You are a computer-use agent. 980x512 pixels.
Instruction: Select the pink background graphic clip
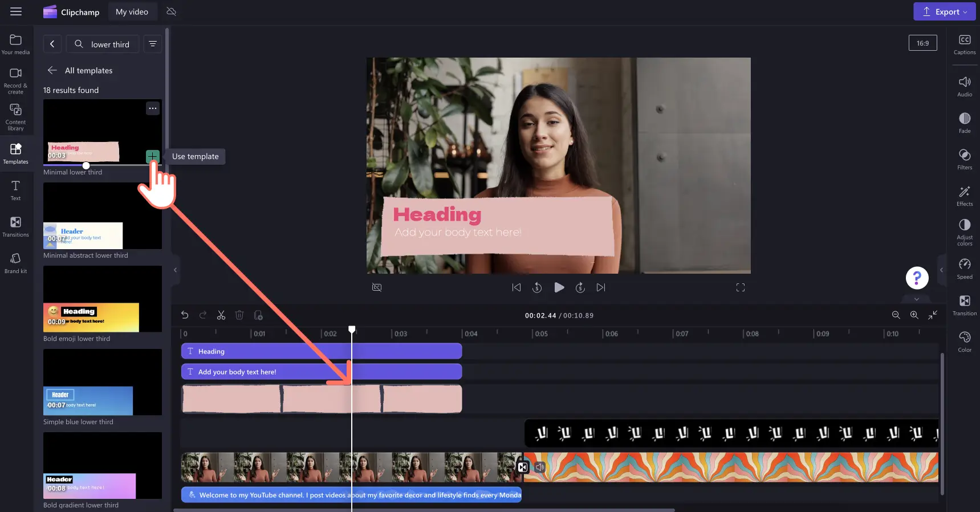click(322, 399)
